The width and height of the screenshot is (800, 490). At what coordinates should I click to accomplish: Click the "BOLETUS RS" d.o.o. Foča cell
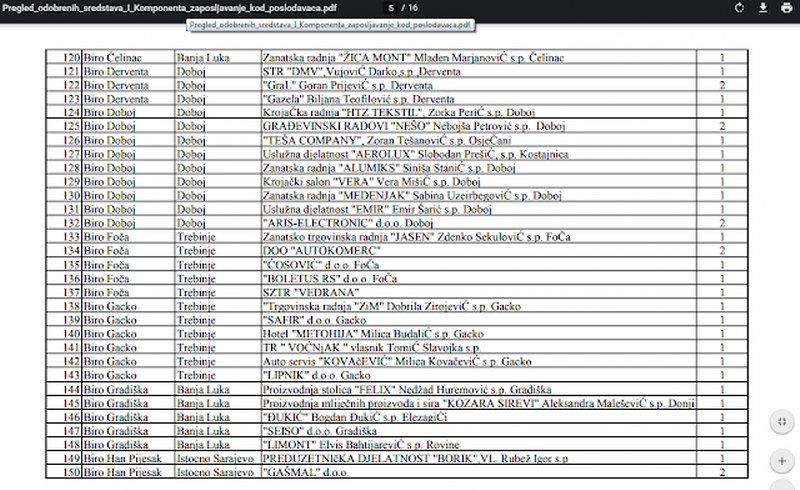pyautogui.click(x=330, y=278)
